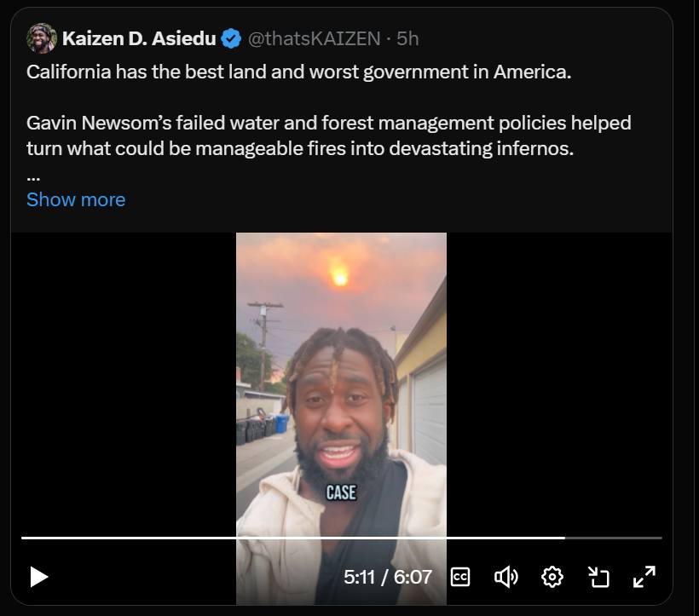
Task: Open Kaizen D. Asiedu's profile name
Action: pyautogui.click(x=139, y=38)
